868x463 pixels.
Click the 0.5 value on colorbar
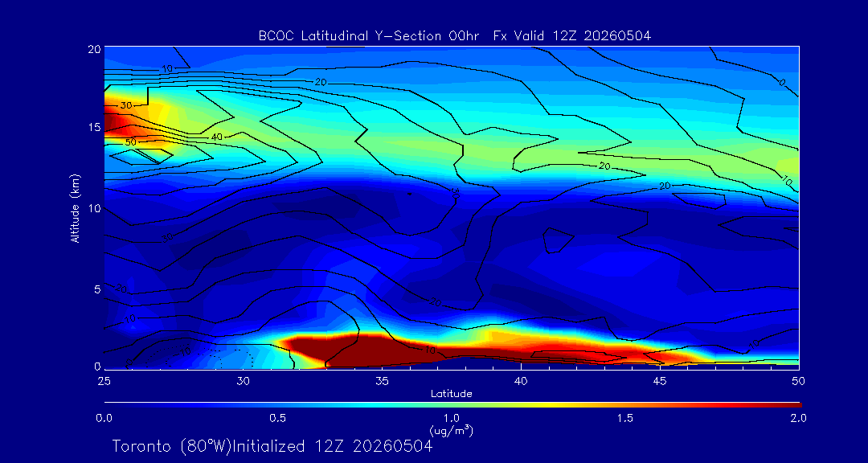pos(278,418)
